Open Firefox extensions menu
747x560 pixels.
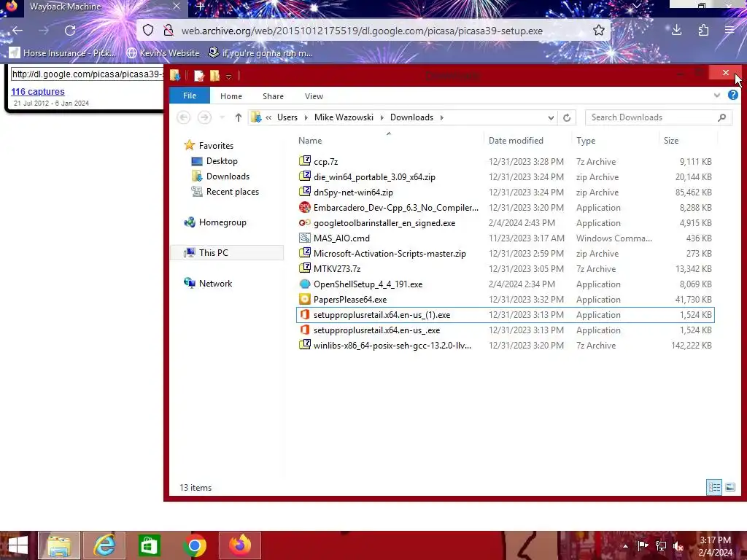coord(703,31)
